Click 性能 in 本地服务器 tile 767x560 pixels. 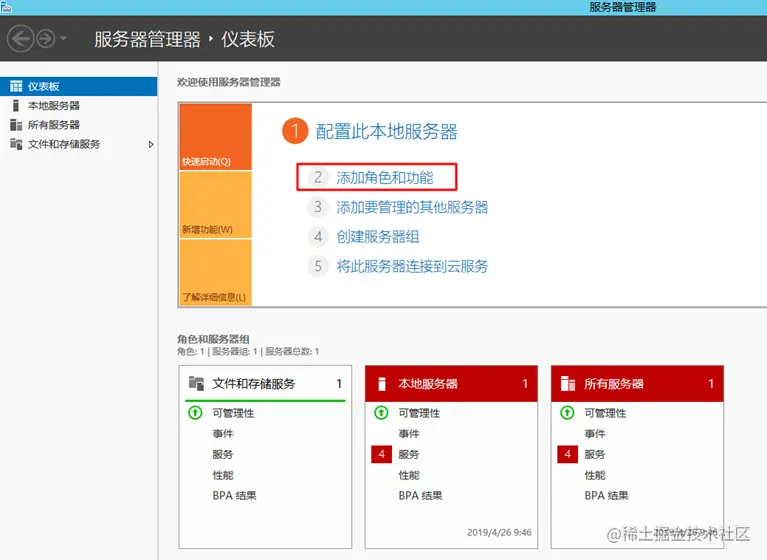[408, 475]
